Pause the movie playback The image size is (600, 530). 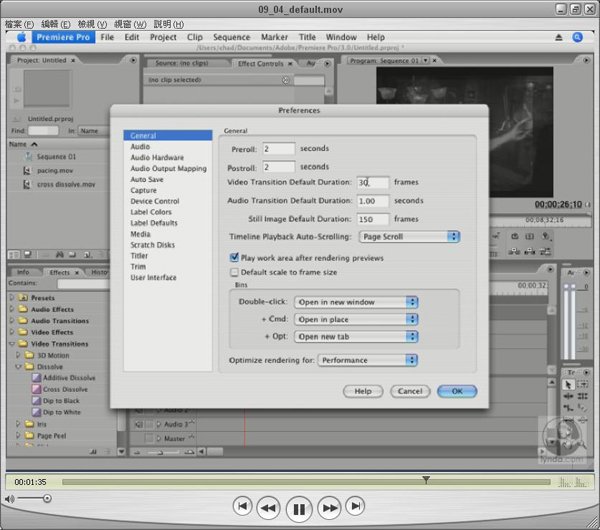pos(299,509)
